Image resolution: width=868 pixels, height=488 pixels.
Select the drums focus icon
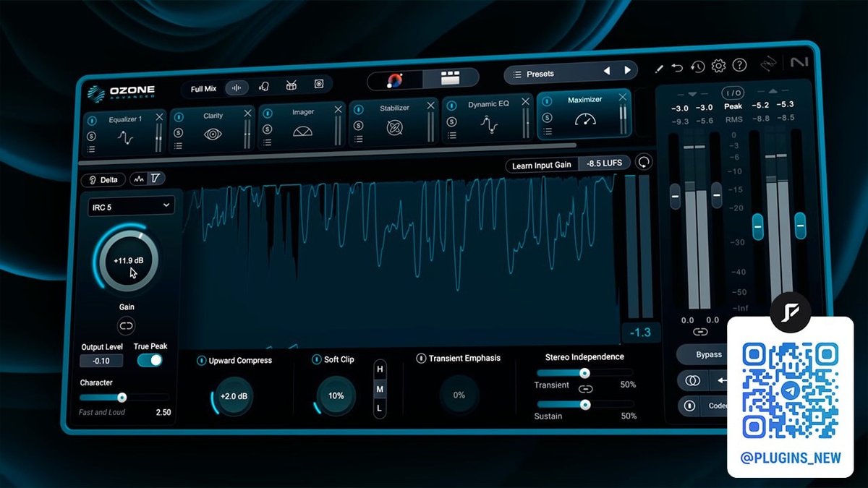(x=292, y=86)
